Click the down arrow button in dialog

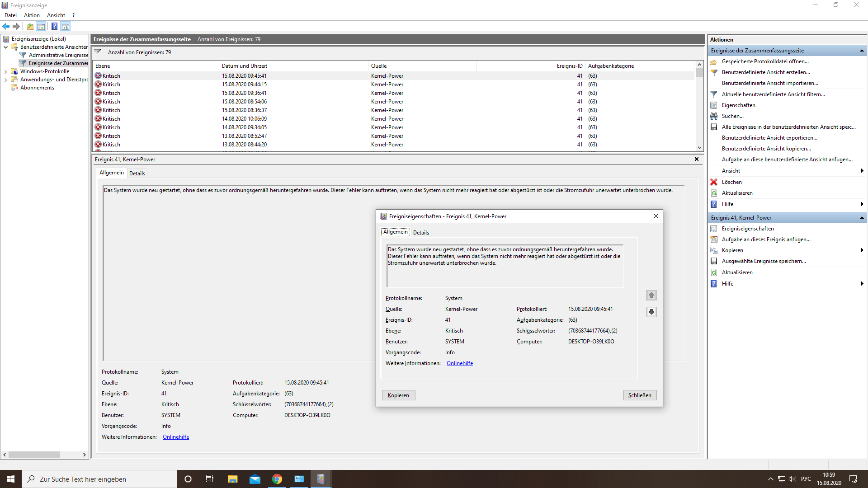coord(651,312)
